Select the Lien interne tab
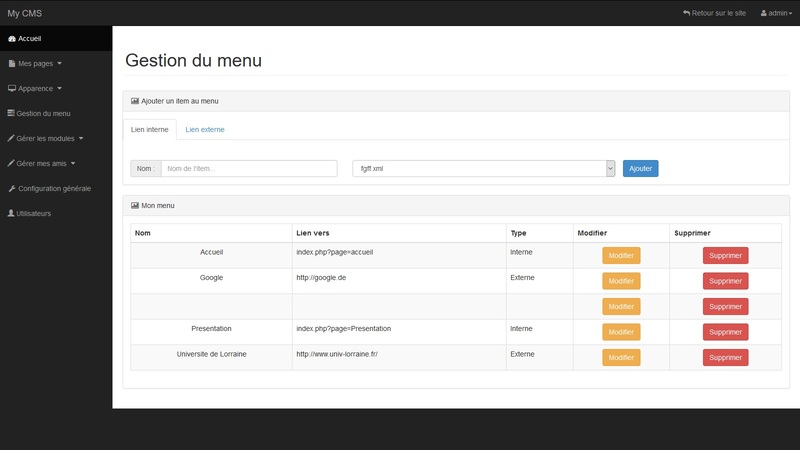Screen dimensions: 800x450 150,130
